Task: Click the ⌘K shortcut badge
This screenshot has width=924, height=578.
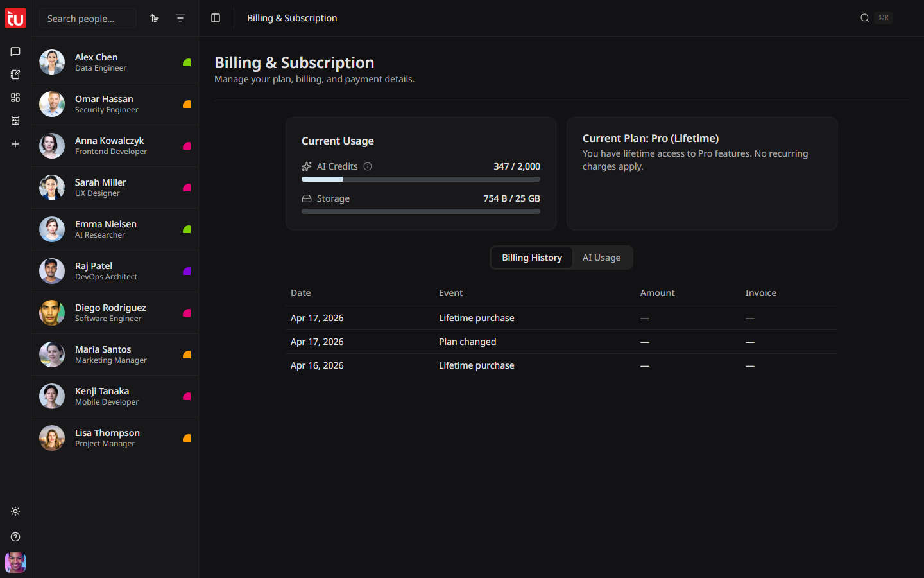Action: (884, 18)
